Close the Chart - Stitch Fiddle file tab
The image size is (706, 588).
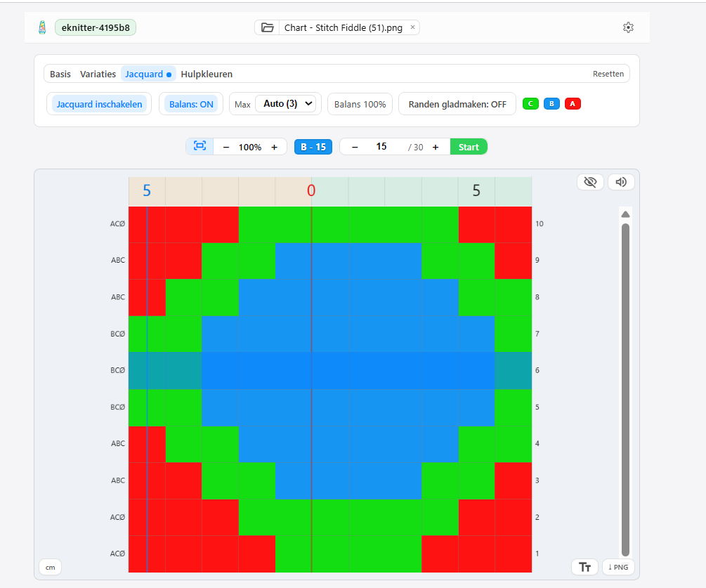coord(412,27)
